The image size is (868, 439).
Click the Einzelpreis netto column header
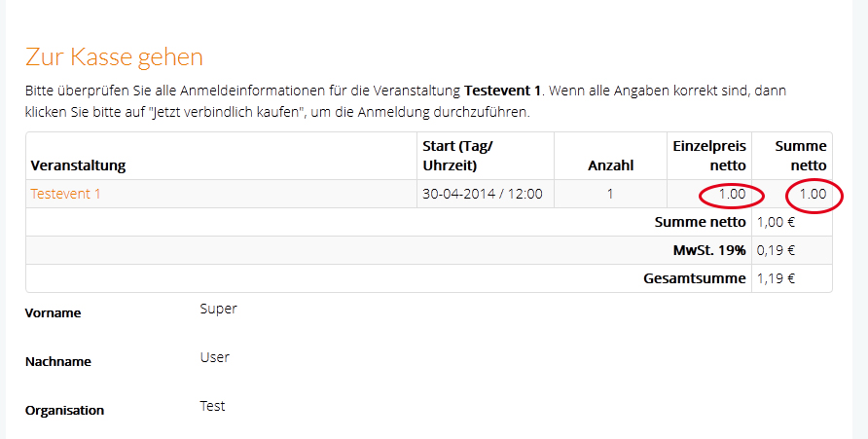pyautogui.click(x=709, y=156)
